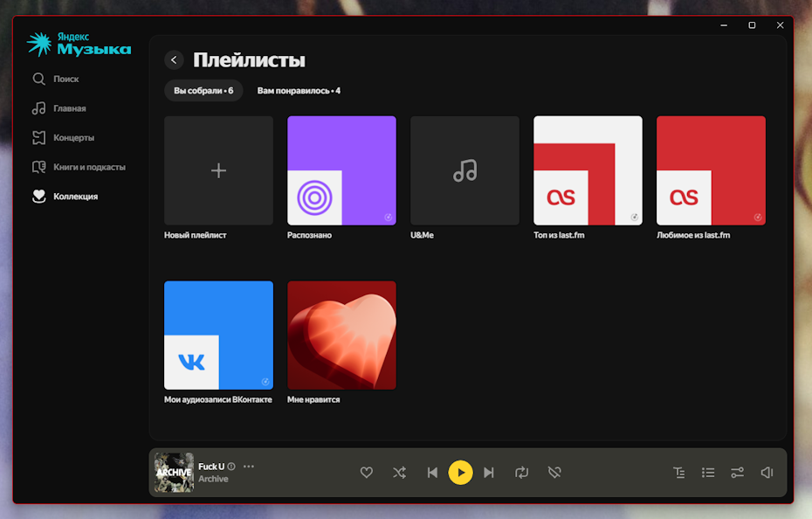The height and width of the screenshot is (519, 812).
Task: Click the Яндекс Музыка logo
Action: click(x=79, y=45)
